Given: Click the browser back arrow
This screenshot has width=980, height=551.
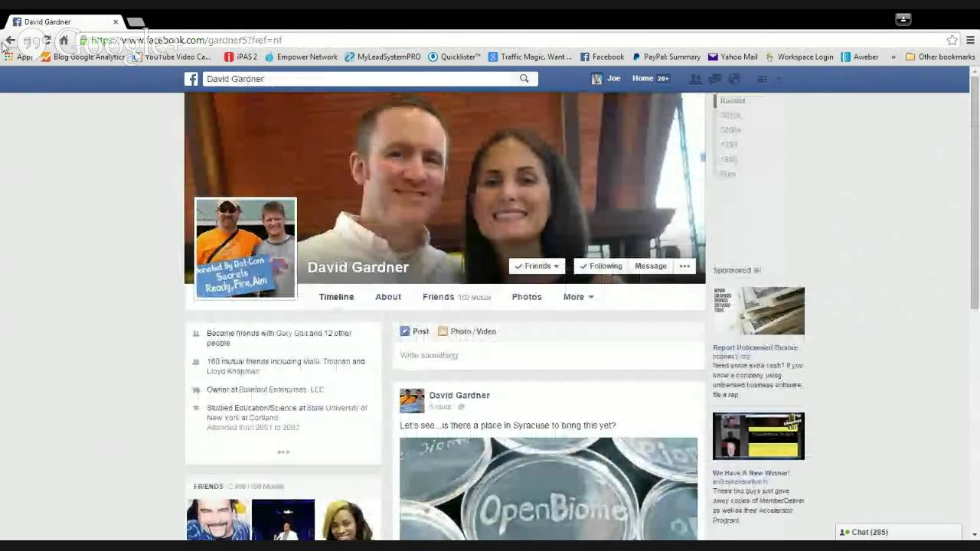Looking at the screenshot, I should tap(10, 41).
